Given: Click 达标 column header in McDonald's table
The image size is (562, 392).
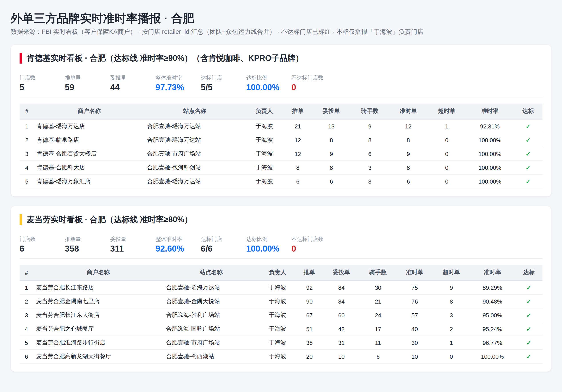Looking at the screenshot, I should (529, 272).
